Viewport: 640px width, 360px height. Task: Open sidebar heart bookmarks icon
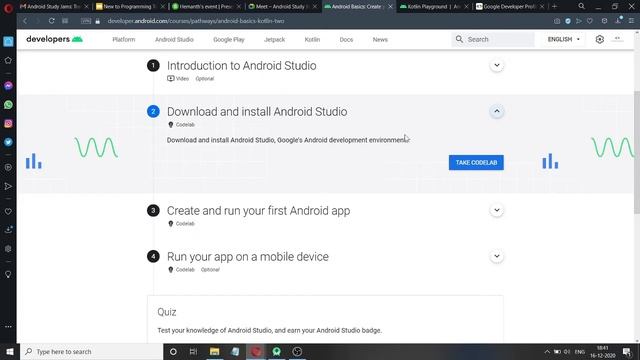click(8, 211)
